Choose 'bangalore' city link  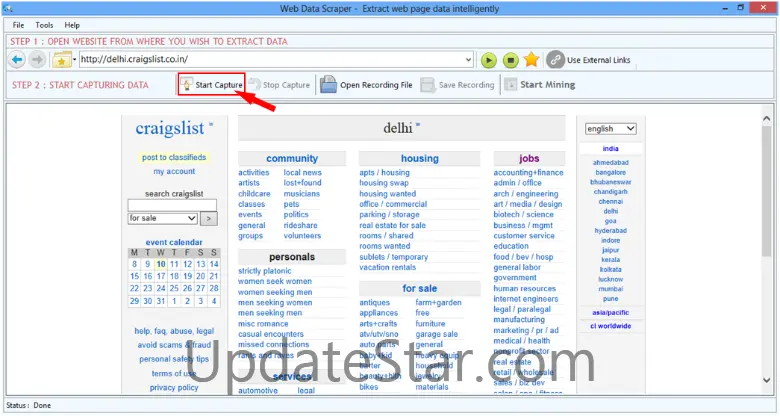pyautogui.click(x=610, y=173)
